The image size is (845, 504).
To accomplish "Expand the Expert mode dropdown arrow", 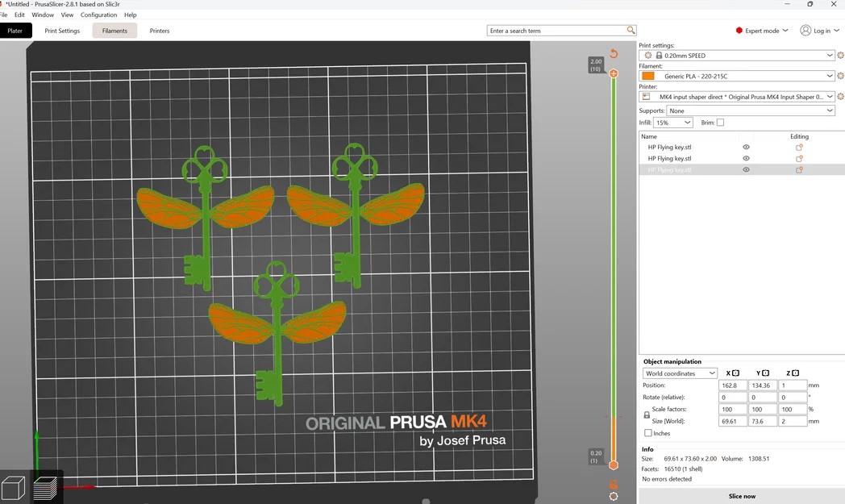I will coord(785,31).
